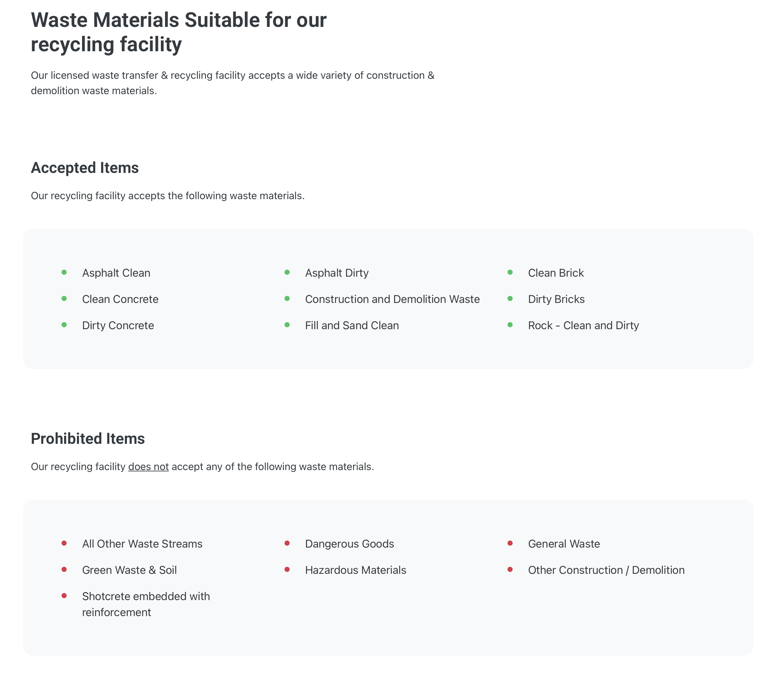Click the underlined "does not" text
This screenshot has height=700, width=776.
coord(148,467)
